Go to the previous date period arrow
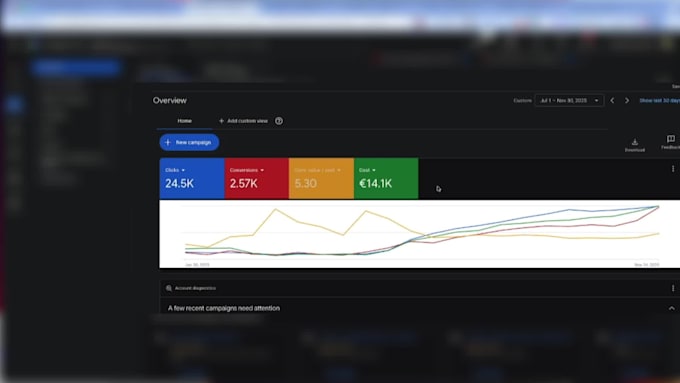The height and width of the screenshot is (383, 680). tap(612, 100)
